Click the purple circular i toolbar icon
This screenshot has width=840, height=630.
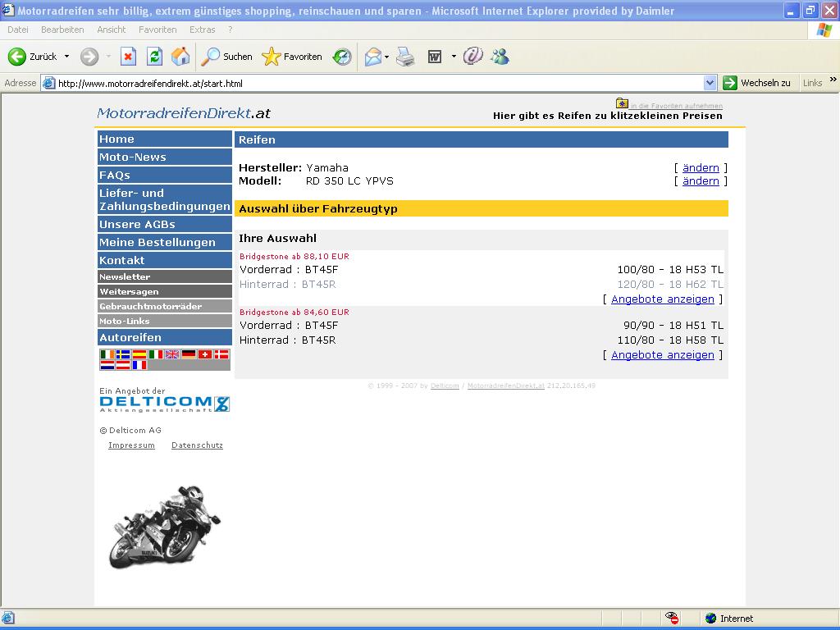(472, 56)
